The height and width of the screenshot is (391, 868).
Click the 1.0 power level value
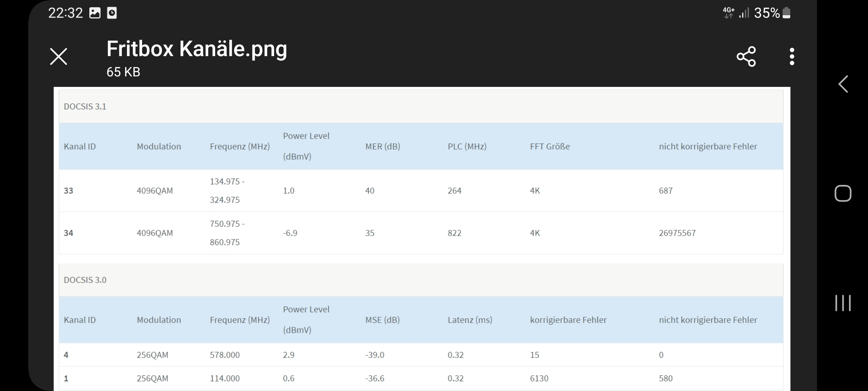coord(289,191)
